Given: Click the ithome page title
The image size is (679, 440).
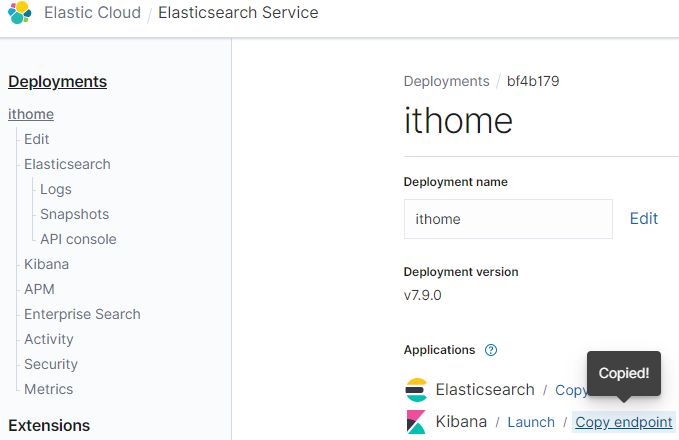Looking at the screenshot, I should [458, 120].
